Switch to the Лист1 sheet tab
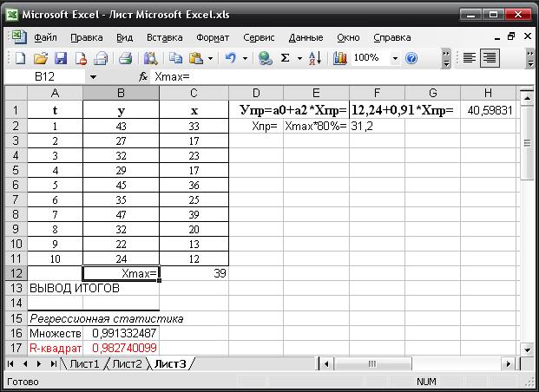This screenshot has width=539, height=392. click(84, 364)
